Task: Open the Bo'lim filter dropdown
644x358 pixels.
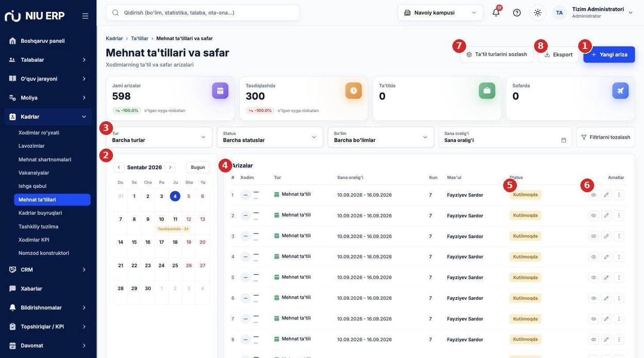Action: (381, 137)
